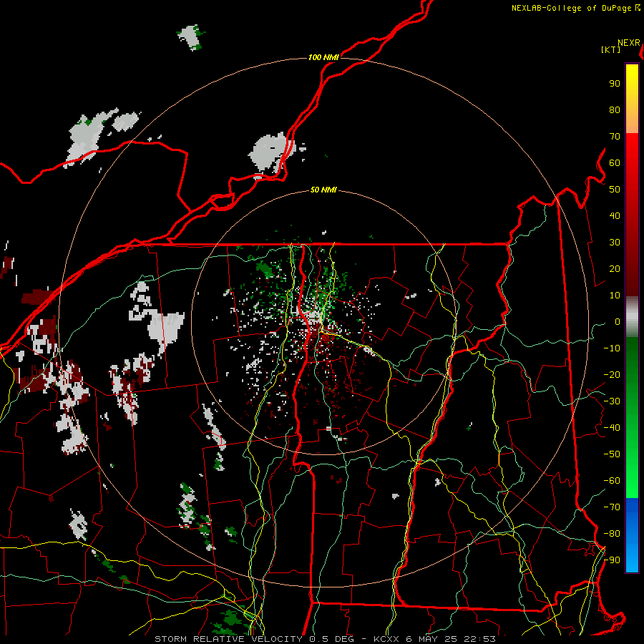Select the positive 80 value on velocity scale
Image resolution: width=644 pixels, height=644 pixels.
615,110
